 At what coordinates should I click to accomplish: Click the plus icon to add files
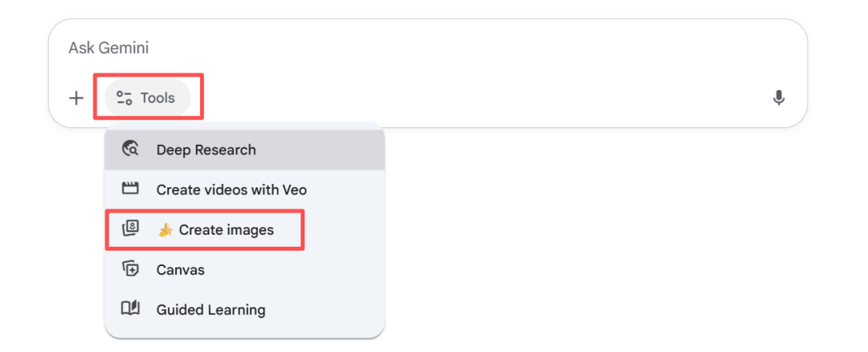coord(76,98)
